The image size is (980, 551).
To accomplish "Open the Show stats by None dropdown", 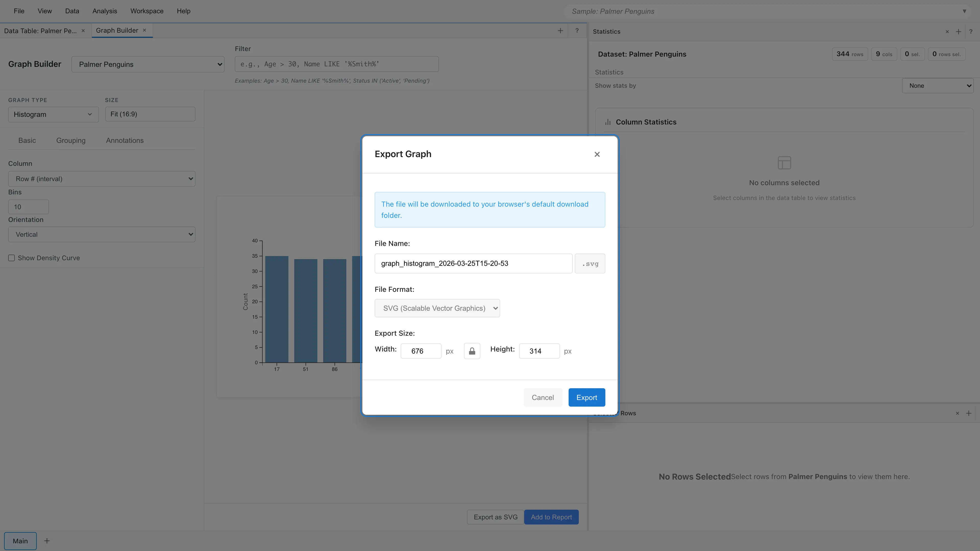I will coord(937,85).
